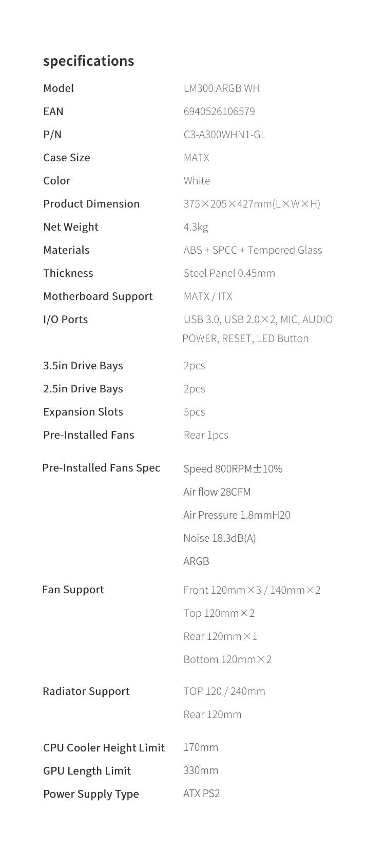This screenshot has height=868, width=385.
Task: Click the TOP 120 / 240mm radiator value
Action: tap(224, 691)
